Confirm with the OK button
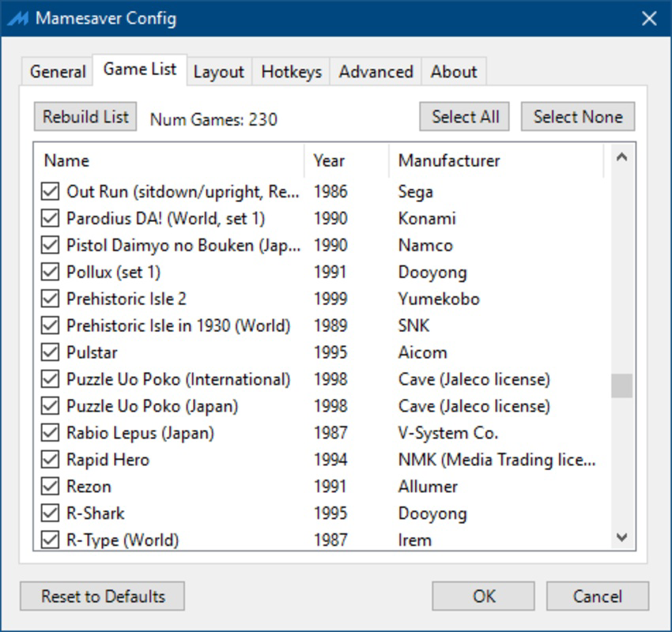 click(x=483, y=596)
